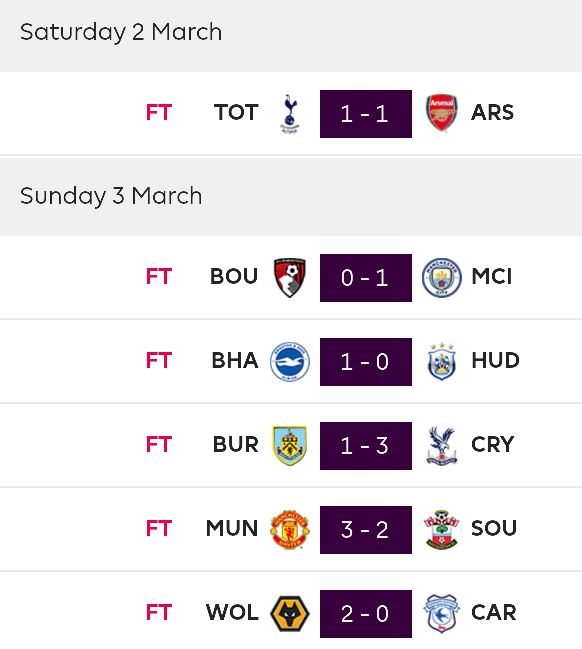Click the Manchester United crest

290,530
